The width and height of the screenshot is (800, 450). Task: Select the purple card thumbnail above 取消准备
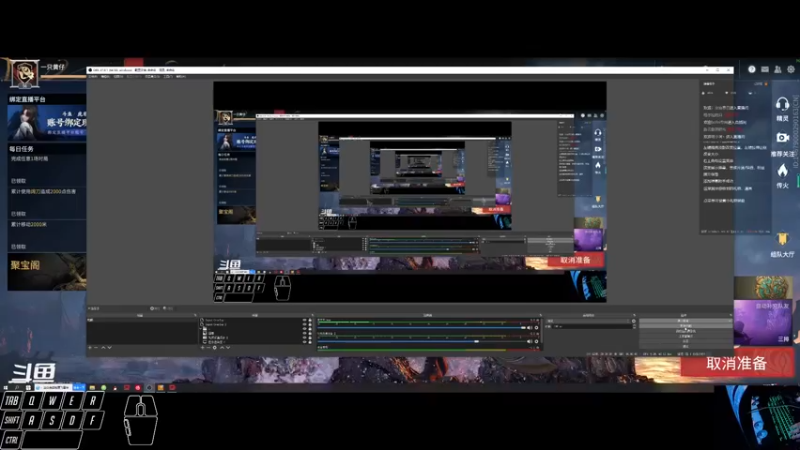763,322
